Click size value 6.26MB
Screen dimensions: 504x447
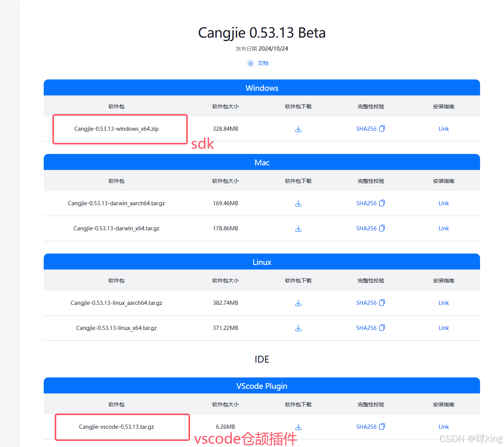[x=225, y=427]
